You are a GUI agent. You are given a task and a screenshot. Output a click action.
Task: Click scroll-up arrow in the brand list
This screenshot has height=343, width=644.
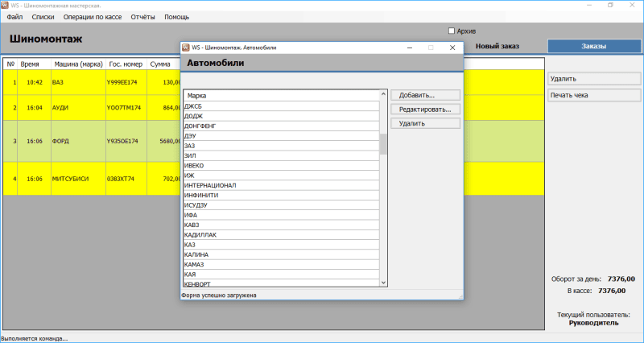point(384,94)
